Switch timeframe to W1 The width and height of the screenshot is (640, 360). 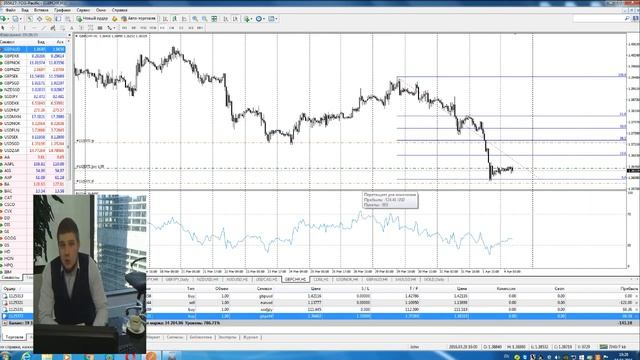click(x=190, y=28)
